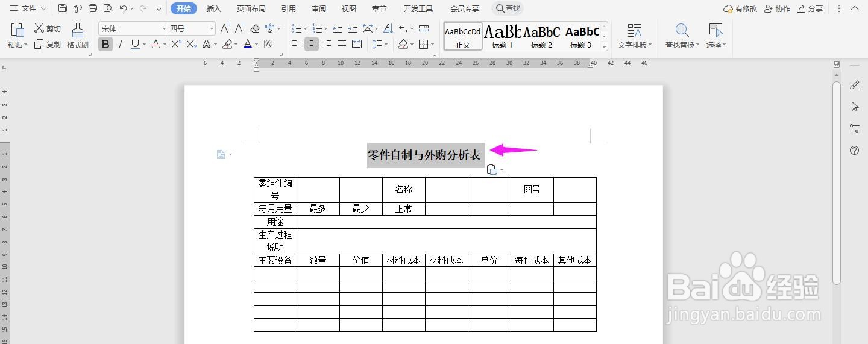Expand the borders dropdown

click(x=432, y=44)
